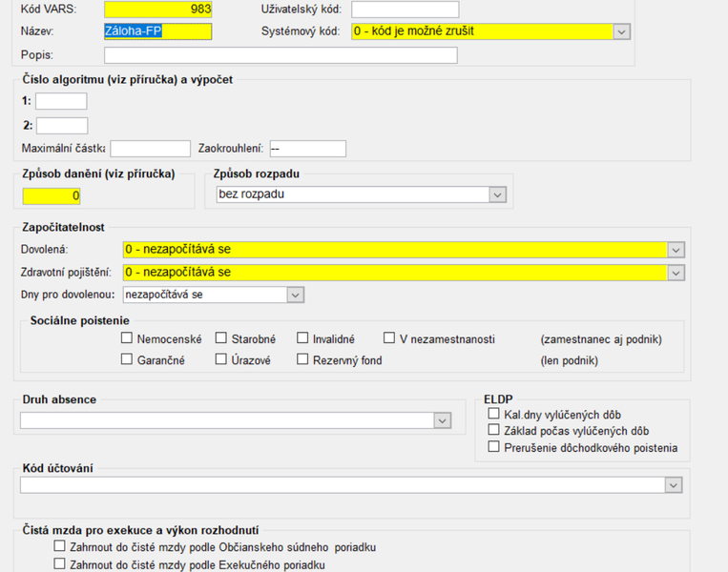Click the Zaokrouhlení field
Image resolution: width=728 pixels, height=572 pixels.
tap(308, 149)
